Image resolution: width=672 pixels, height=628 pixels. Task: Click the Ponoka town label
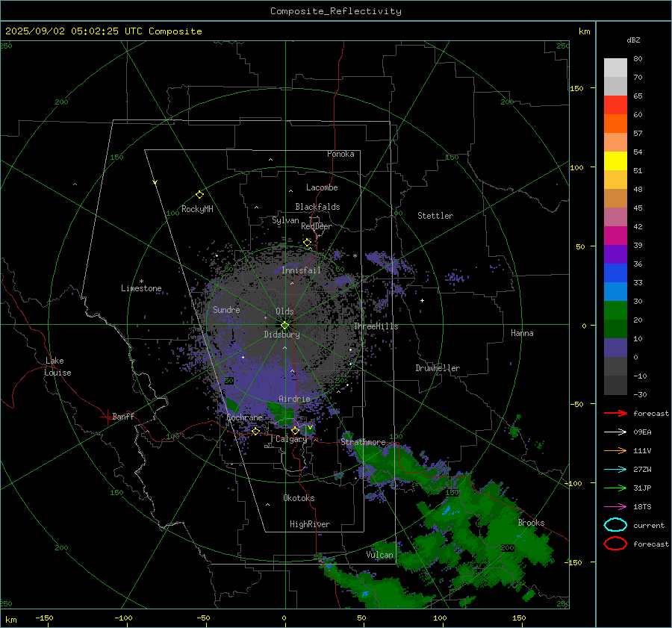click(340, 154)
